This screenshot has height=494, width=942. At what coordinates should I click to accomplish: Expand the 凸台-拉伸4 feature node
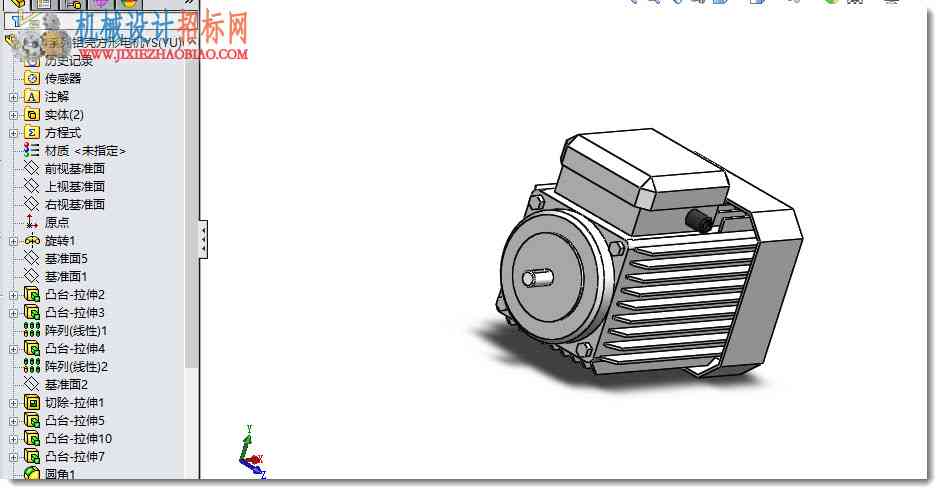pyautogui.click(x=13, y=349)
